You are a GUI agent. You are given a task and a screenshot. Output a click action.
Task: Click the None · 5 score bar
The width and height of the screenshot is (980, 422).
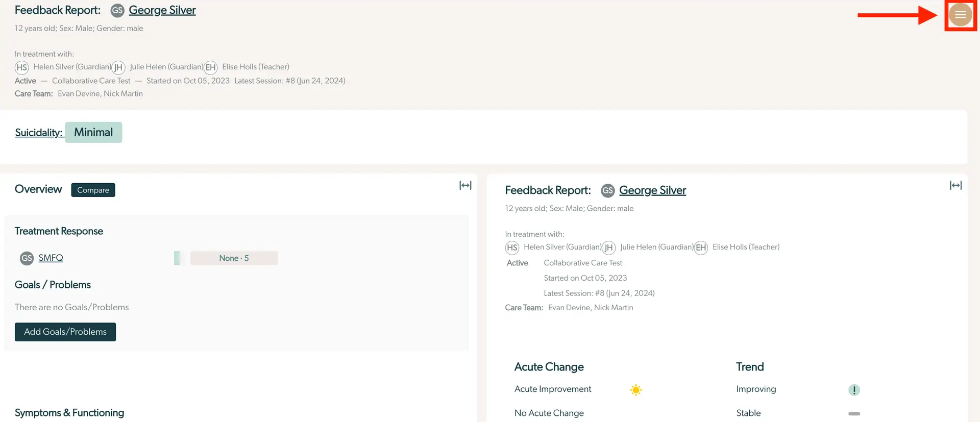tap(234, 258)
